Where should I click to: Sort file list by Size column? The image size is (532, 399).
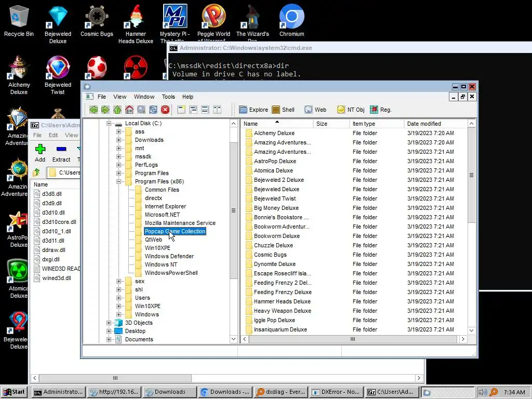[x=331, y=124]
